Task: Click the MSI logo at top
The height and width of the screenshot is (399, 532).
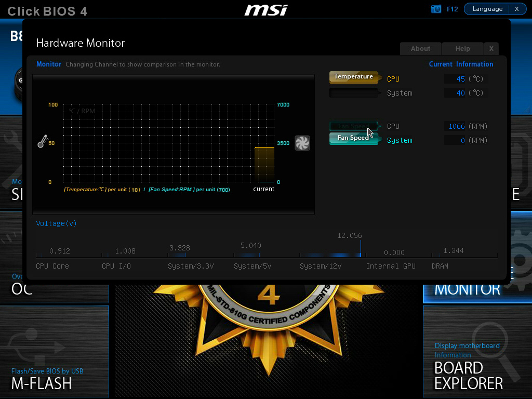Action: 267,10
